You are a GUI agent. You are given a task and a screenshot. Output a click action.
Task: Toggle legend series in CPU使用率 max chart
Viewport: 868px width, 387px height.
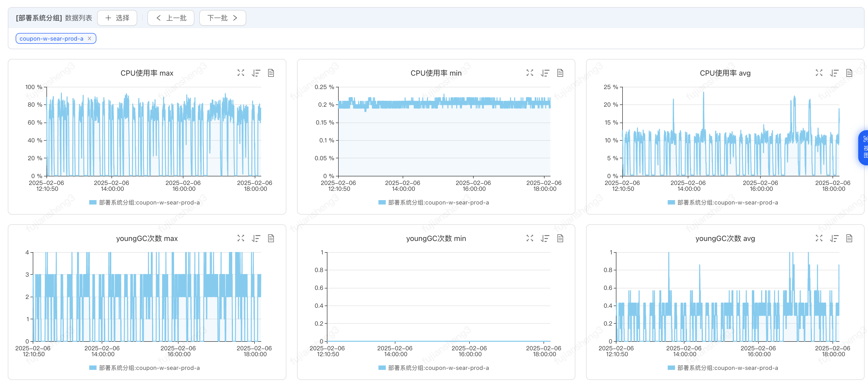pyautogui.click(x=149, y=202)
